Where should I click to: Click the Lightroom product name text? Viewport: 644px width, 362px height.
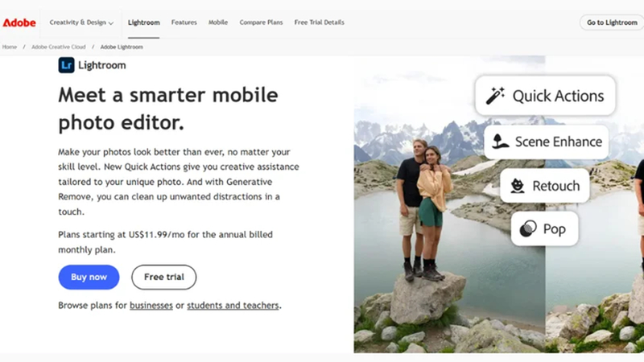coord(102,65)
